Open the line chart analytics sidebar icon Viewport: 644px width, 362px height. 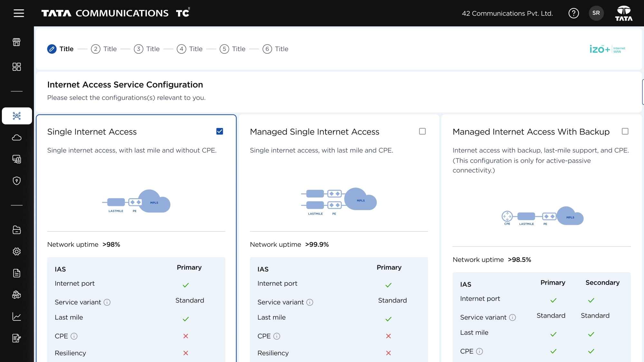tap(17, 317)
